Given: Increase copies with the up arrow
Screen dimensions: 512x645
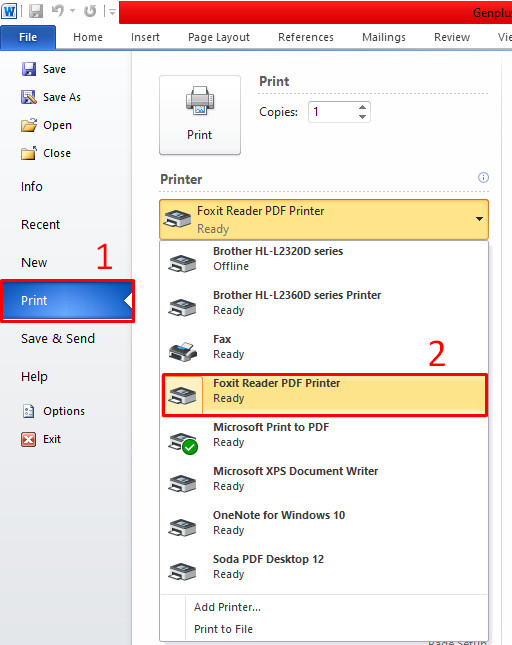Looking at the screenshot, I should click(x=362, y=107).
